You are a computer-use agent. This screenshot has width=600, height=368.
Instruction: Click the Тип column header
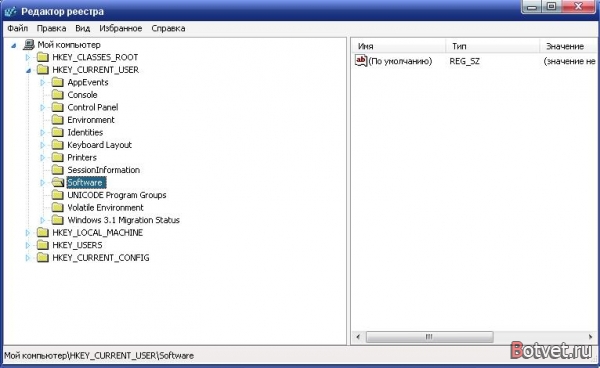click(493, 46)
